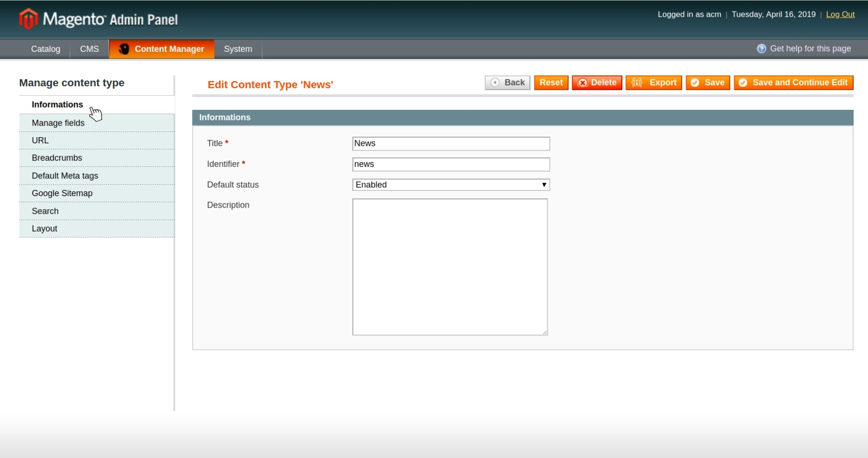Viewport: 868px width, 458px height.
Task: Click the Magento logo icon
Action: [x=28, y=19]
